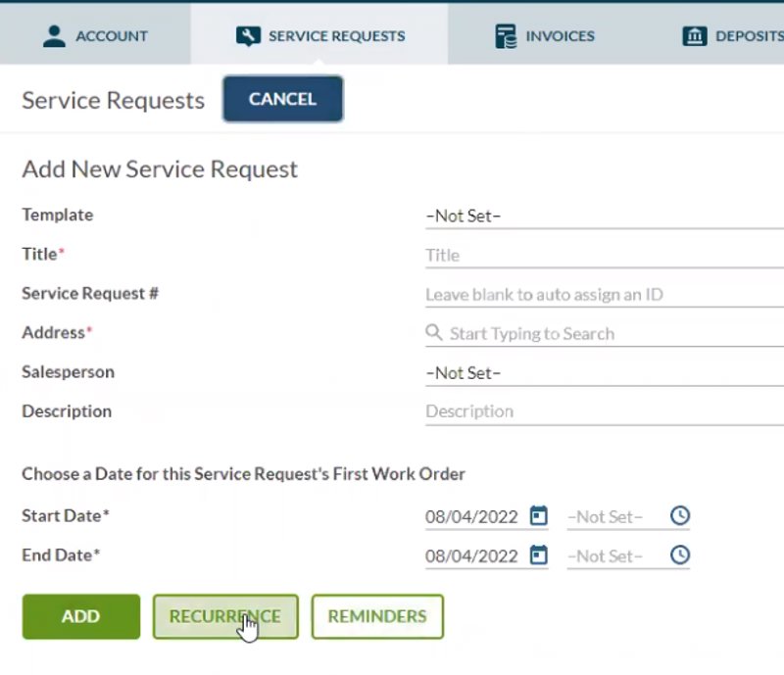This screenshot has height=675, width=784.
Task: Click the Start Date clock icon
Action: [x=680, y=516]
